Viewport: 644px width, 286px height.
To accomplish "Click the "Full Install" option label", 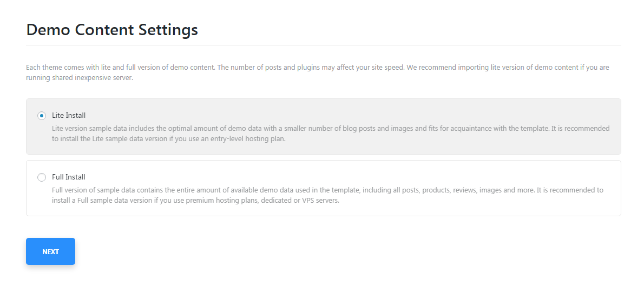I will [x=69, y=177].
